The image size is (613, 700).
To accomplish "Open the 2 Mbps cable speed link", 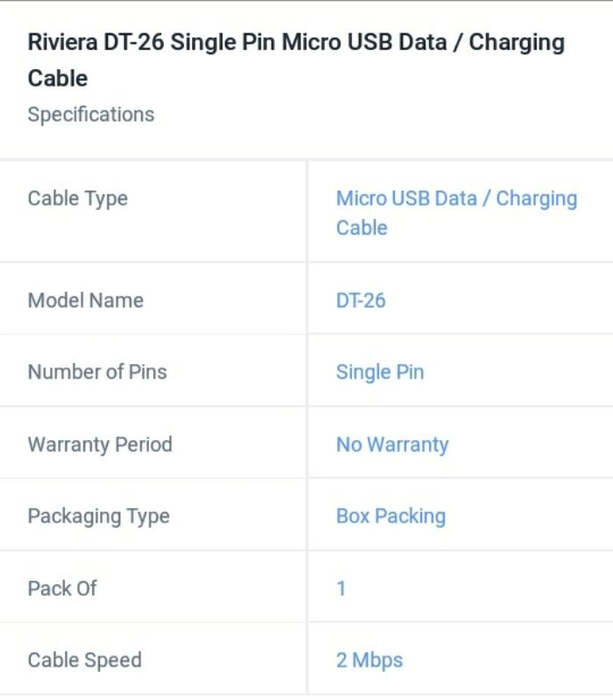I will pyautogui.click(x=369, y=660).
